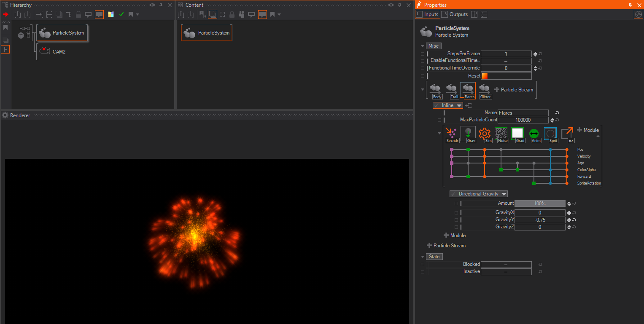Enable the exposed checkbox beside MaxParticleCount
644x324 pixels.
coord(439,120)
